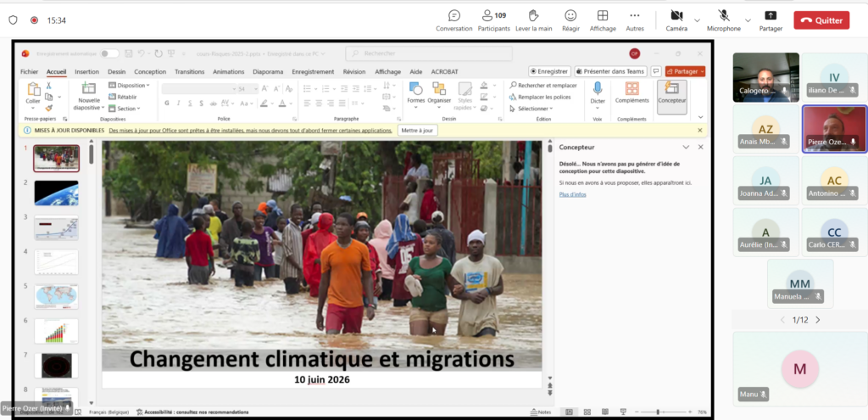Click the Nouvelle diapositive icon
The height and width of the screenshot is (420, 868).
[x=88, y=88]
